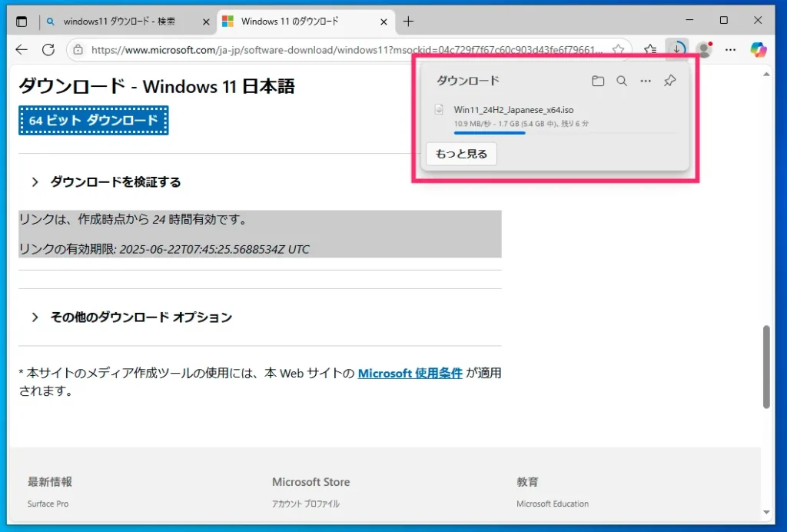This screenshot has height=532, width=787.
Task: View site information lock icon
Action: 78,50
